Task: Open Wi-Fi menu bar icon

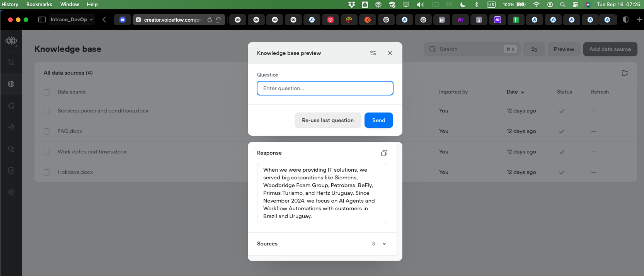Action: click(x=536, y=5)
